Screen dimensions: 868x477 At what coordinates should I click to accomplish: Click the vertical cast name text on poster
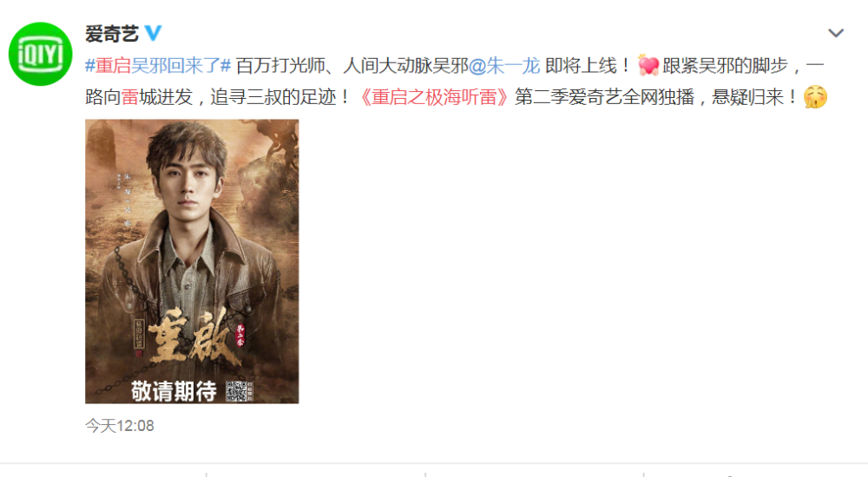(x=127, y=199)
